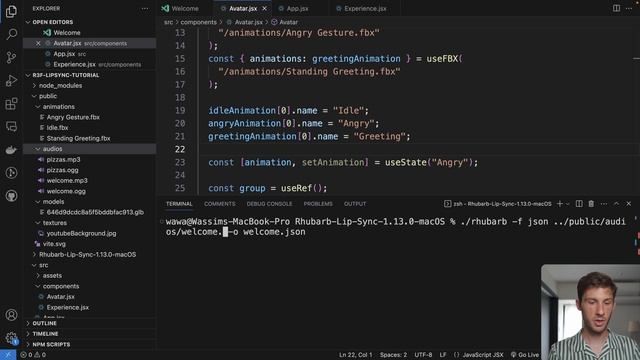Screen dimensions: 640x360
Task: Open the Accounts menu icon
Action: coord(11,315)
